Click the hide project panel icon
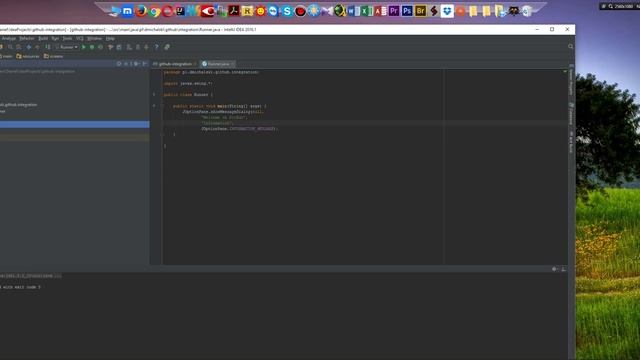The height and width of the screenshot is (360, 640). pyautogui.click(x=144, y=64)
